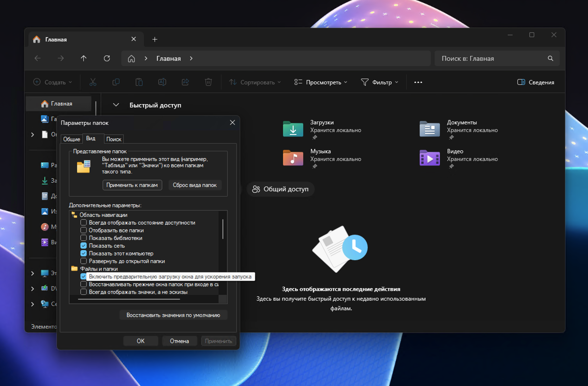The width and height of the screenshot is (588, 386).
Task: Collapse the Быстрый доступ section
Action: coord(116,105)
